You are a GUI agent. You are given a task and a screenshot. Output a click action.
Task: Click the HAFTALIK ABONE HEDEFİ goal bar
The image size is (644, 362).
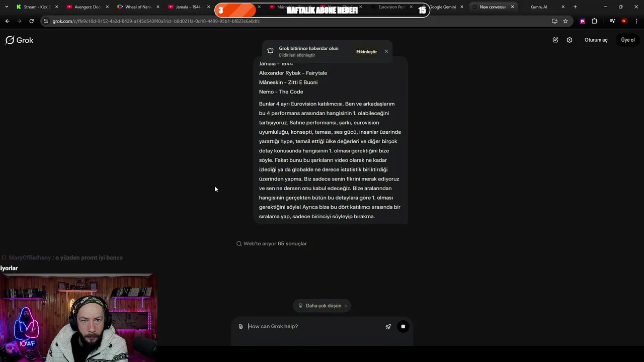coord(322,10)
